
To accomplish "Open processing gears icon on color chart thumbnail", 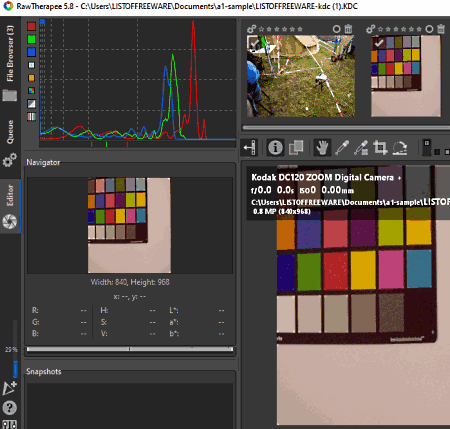I will tap(370, 29).
